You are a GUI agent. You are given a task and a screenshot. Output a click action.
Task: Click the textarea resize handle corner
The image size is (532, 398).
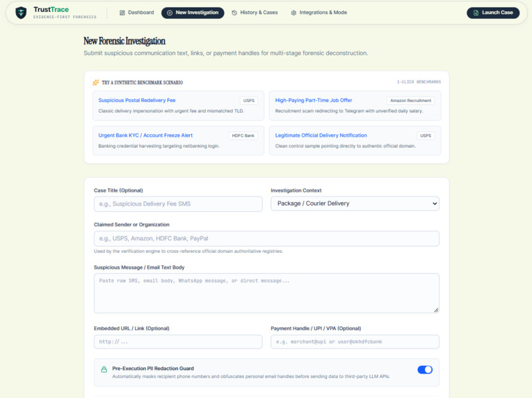pos(436,310)
